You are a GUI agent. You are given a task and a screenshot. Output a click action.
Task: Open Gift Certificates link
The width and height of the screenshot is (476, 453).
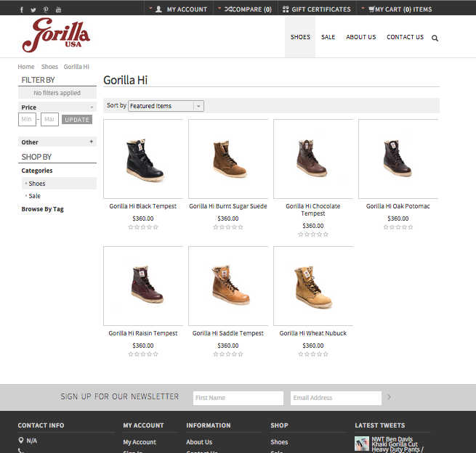coord(317,9)
